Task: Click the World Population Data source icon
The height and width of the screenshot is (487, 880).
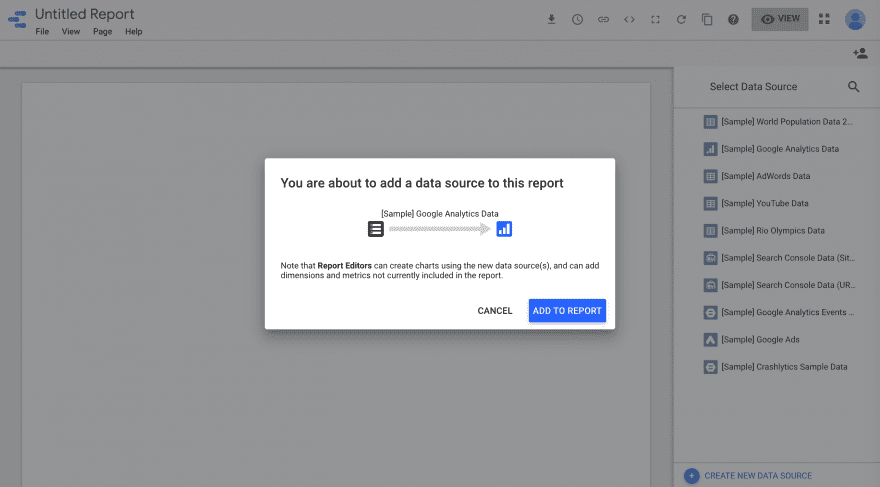Action: [x=710, y=122]
